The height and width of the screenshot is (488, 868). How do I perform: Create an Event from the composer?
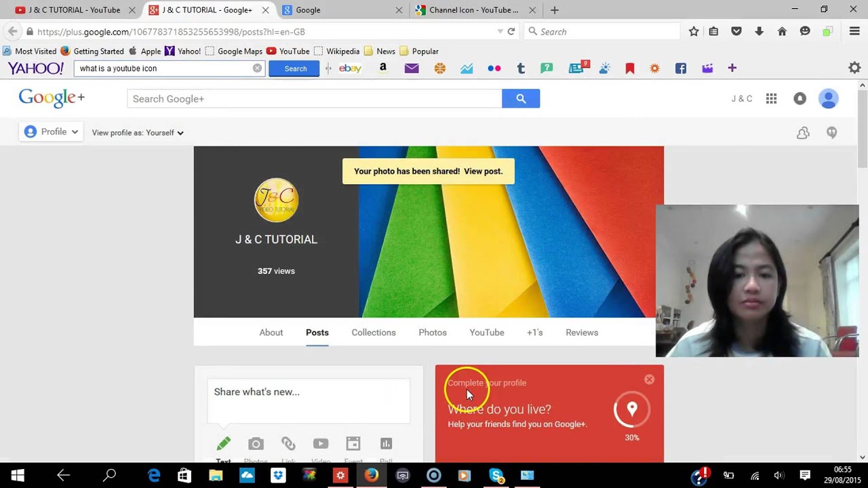pos(353,444)
